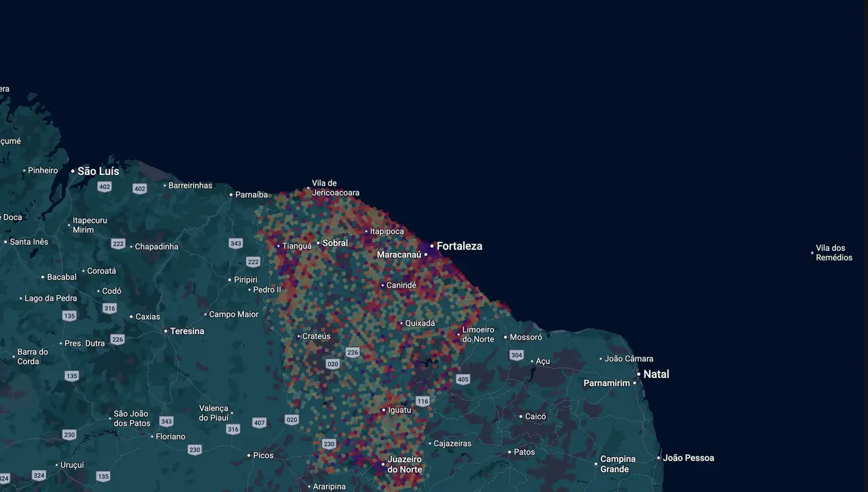Click the Maracanaú map label
Screen dimensions: 868x492
399,255
